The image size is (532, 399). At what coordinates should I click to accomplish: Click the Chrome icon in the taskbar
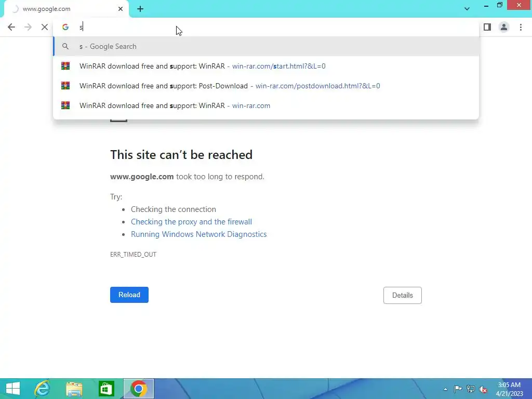pyautogui.click(x=138, y=389)
